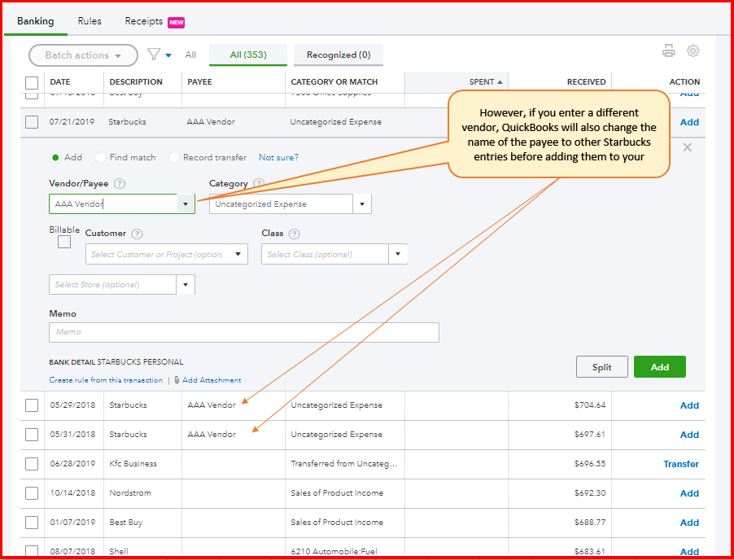Open the gear settings icon
Image resolution: width=734 pixels, height=560 pixels.
click(x=692, y=51)
